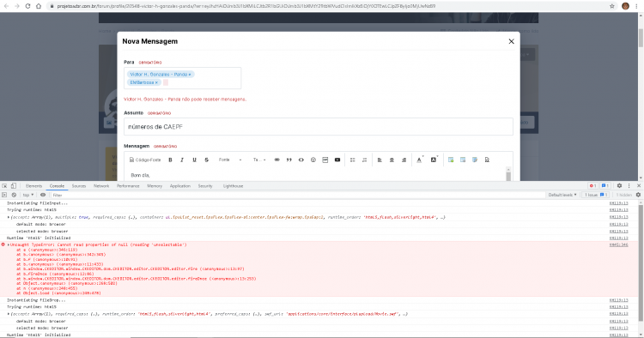
Task: Click the preview icon at toolbar end
Action: 487,160
